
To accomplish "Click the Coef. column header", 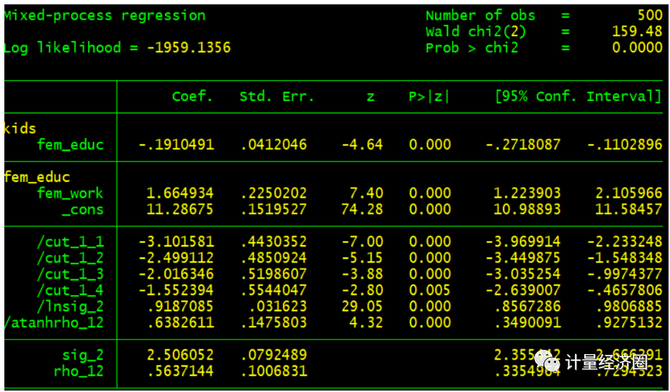I will coord(192,97).
